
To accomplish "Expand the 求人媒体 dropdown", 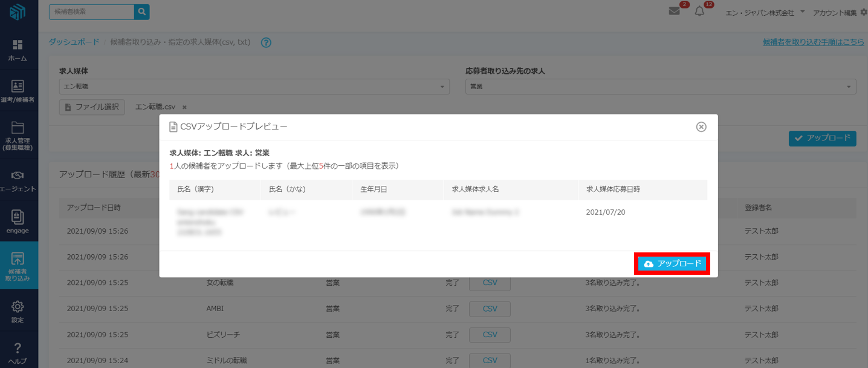I will (x=254, y=87).
